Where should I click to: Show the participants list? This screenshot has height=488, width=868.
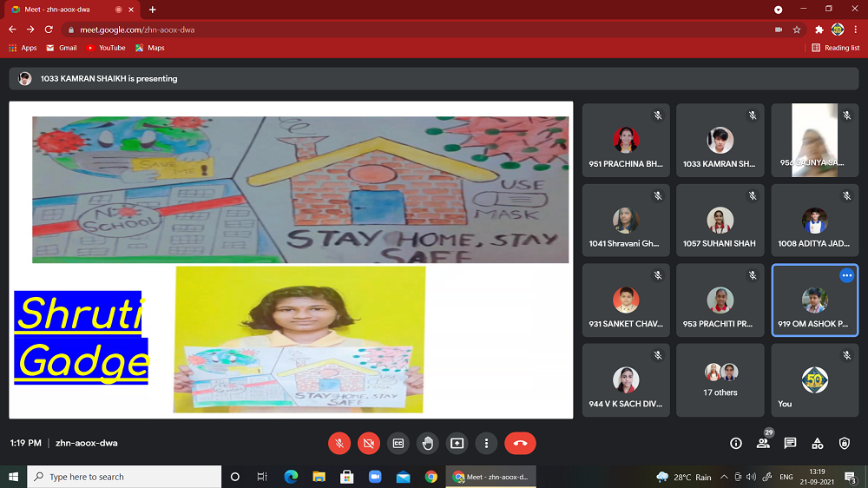(x=763, y=443)
